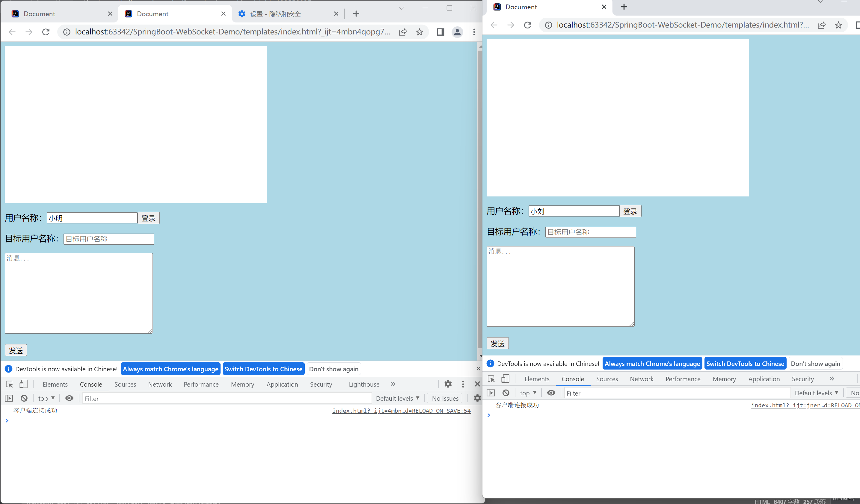Image resolution: width=860 pixels, height=504 pixels.
Task: Click 登录 button next to 小刘
Action: pyautogui.click(x=630, y=211)
